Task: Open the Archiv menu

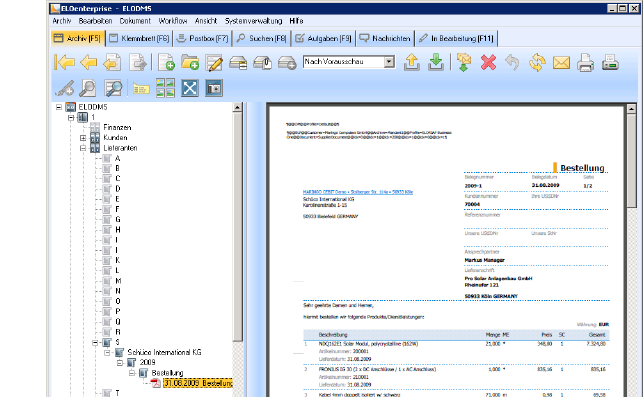Action: coord(62,21)
